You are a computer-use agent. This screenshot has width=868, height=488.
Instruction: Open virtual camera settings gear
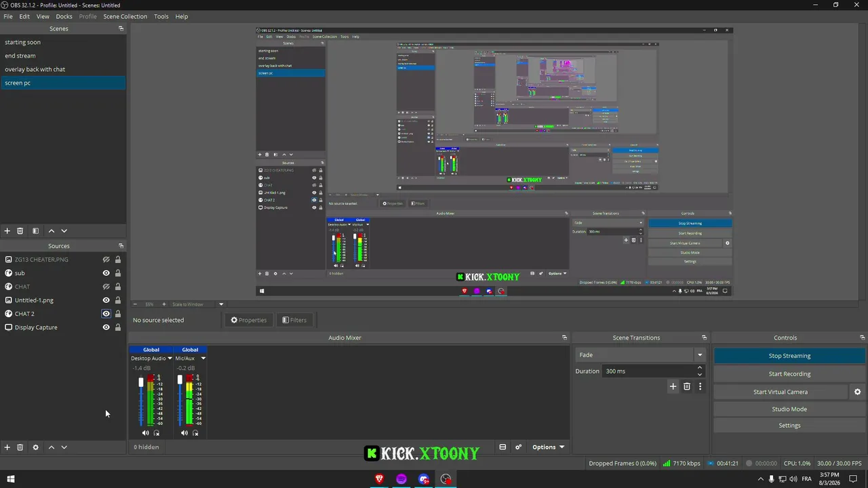857,392
